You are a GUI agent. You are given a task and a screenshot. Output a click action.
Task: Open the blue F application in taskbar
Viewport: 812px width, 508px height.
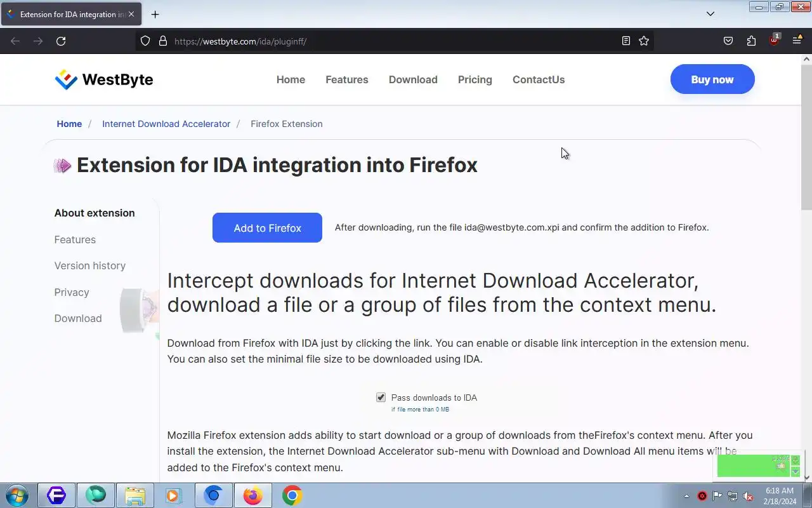tap(56, 495)
